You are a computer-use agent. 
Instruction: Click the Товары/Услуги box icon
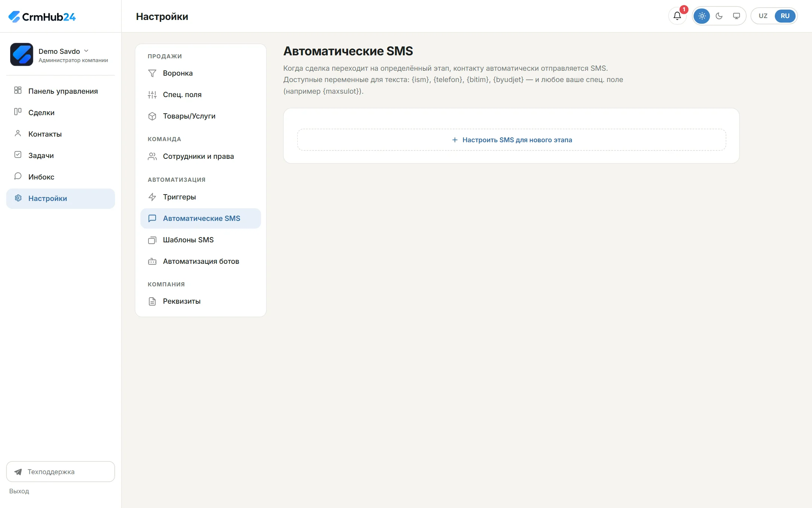tap(152, 116)
